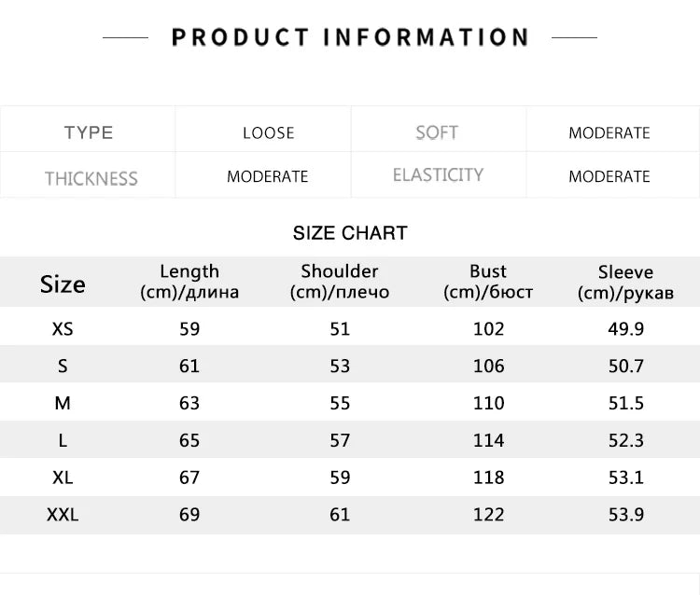
Task: Click the SOFT label cell
Action: point(437,132)
